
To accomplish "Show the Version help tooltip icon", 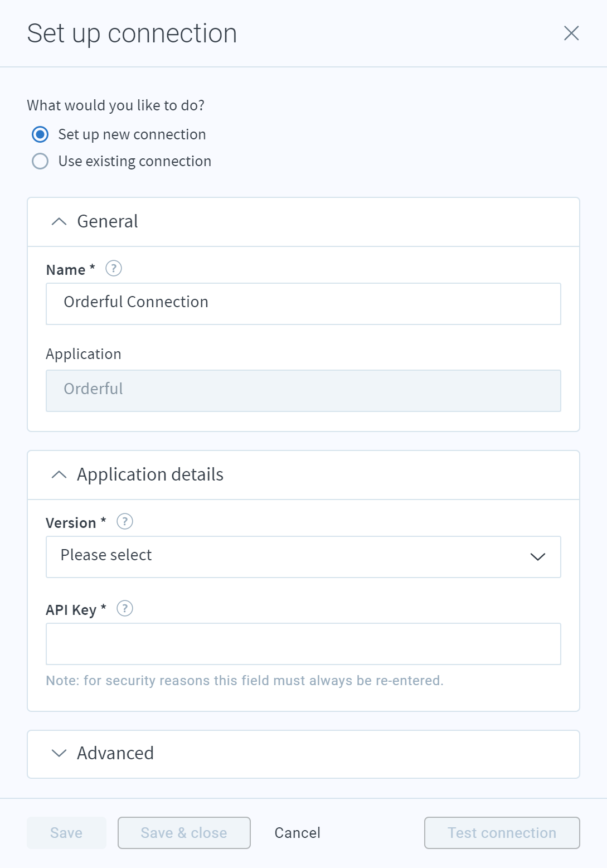I will pos(125,522).
